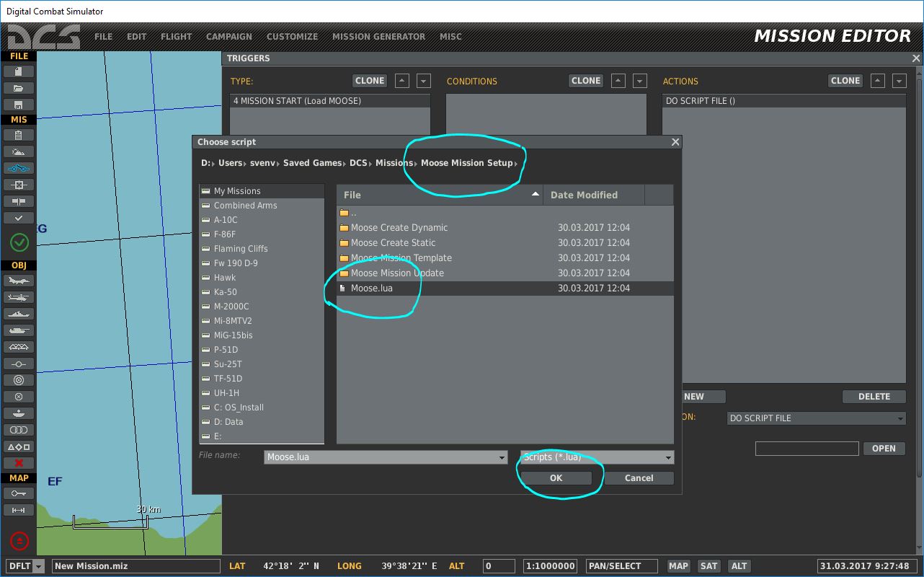Screen dimensions: 924x577
Task: Open the Scripts (*.lua) file type dropdown
Action: [668, 457]
